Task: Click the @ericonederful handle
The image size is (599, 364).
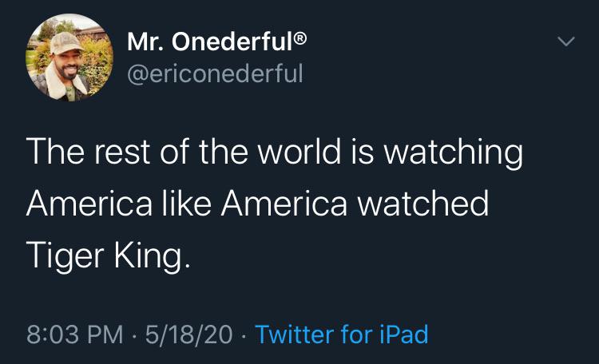Action: (214, 73)
